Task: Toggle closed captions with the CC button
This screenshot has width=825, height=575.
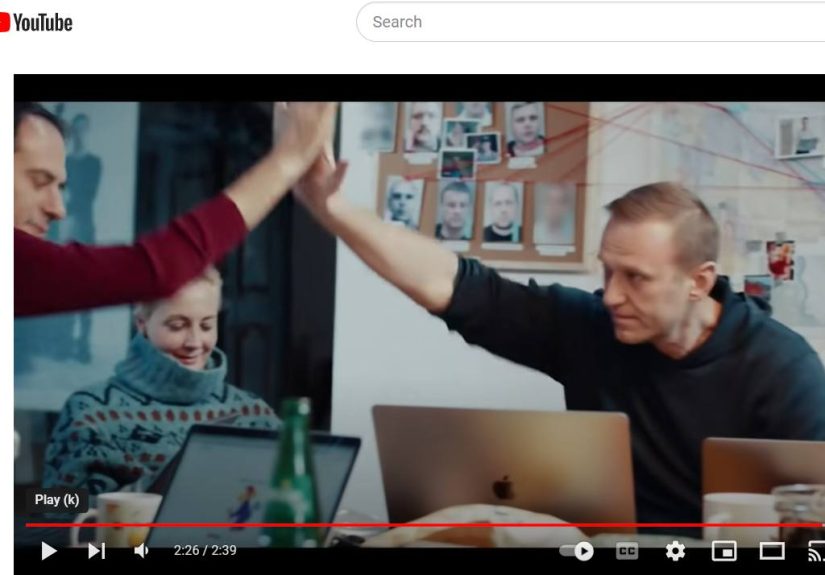Action: [627, 550]
